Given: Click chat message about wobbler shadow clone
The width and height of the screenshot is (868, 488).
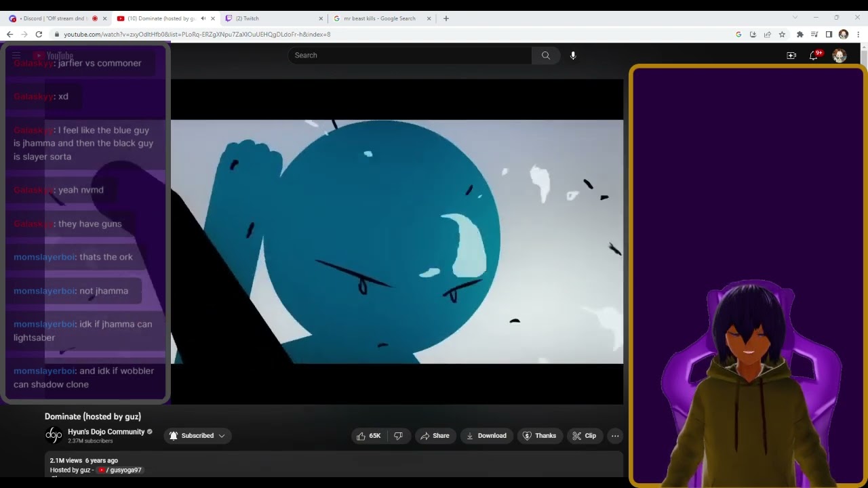Looking at the screenshot, I should (x=84, y=378).
